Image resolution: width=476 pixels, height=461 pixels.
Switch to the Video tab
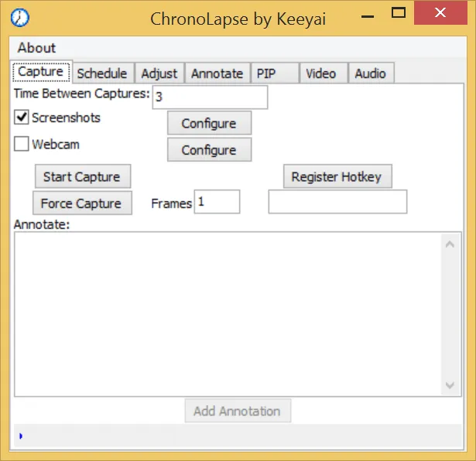[x=320, y=73]
